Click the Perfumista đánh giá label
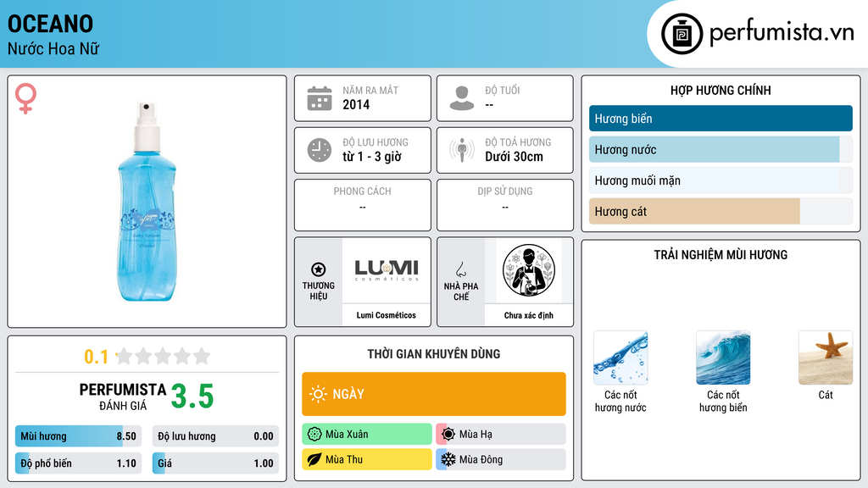 [123, 396]
